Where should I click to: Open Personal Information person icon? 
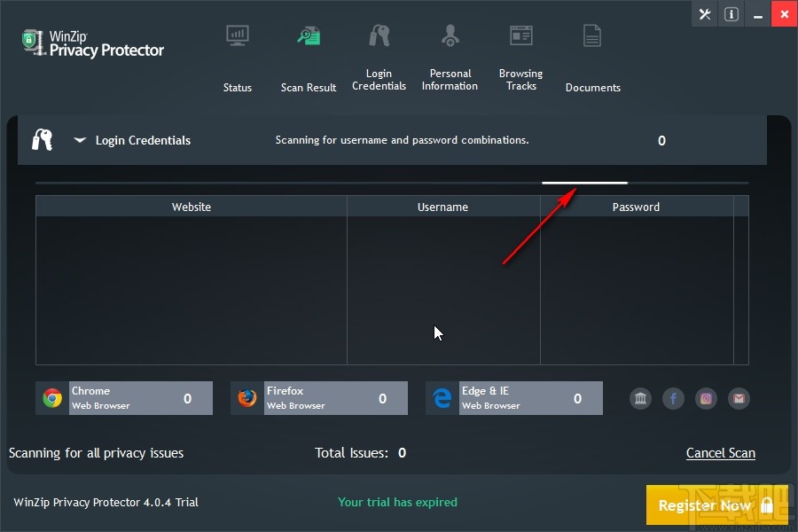(x=450, y=35)
